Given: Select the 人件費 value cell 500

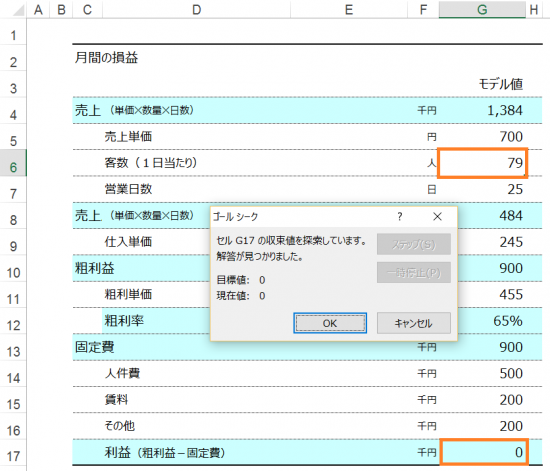Looking at the screenshot, I should (482, 374).
